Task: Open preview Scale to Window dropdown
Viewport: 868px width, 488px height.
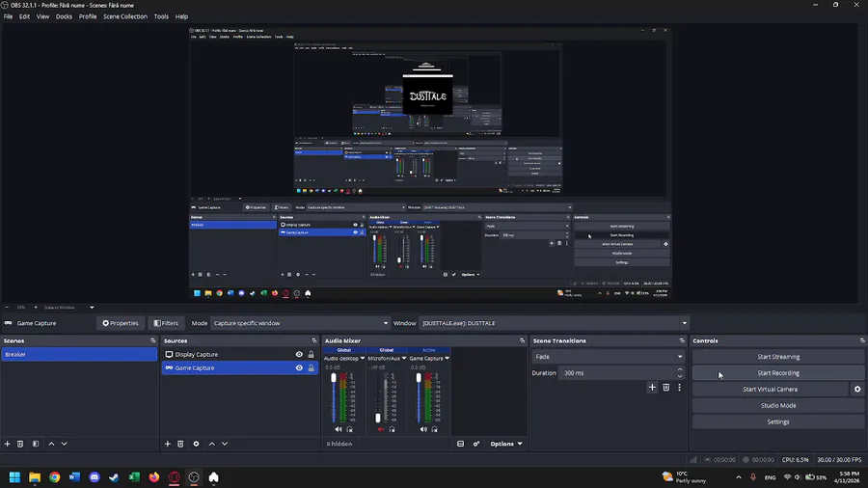Action: tap(68, 307)
